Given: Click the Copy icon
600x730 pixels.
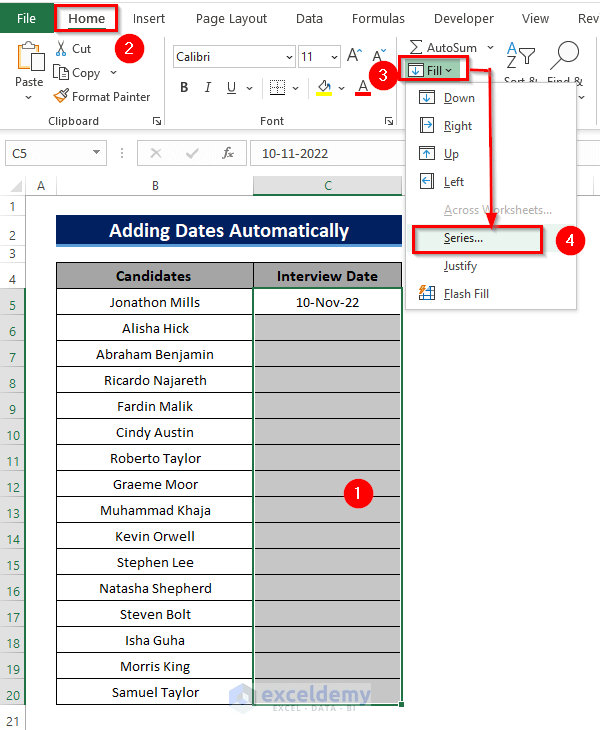Looking at the screenshot, I should click(61, 73).
